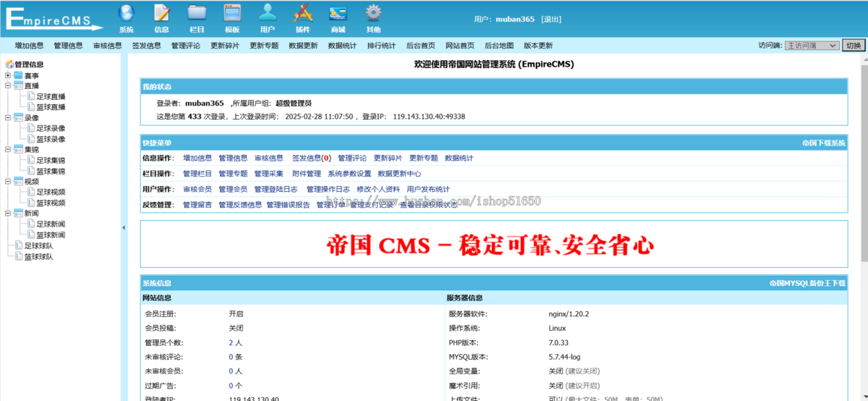Click the 帝国 CMS red banner image

[x=490, y=245]
